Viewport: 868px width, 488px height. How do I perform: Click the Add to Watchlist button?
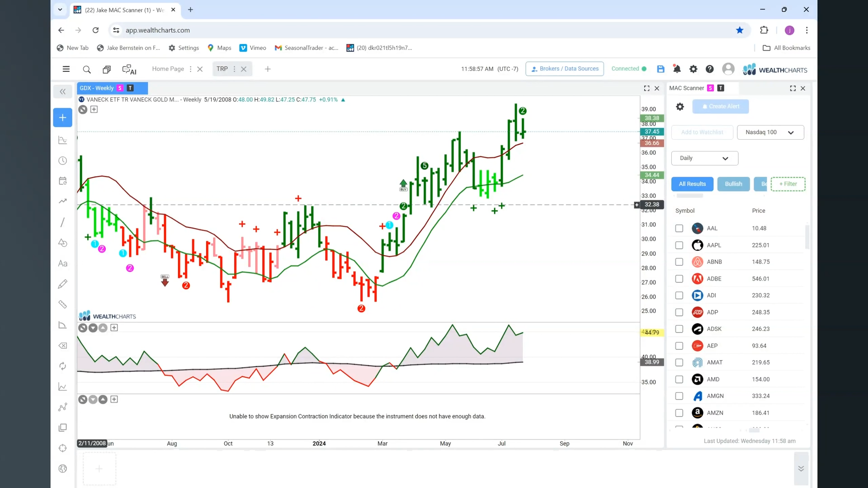[702, 132]
